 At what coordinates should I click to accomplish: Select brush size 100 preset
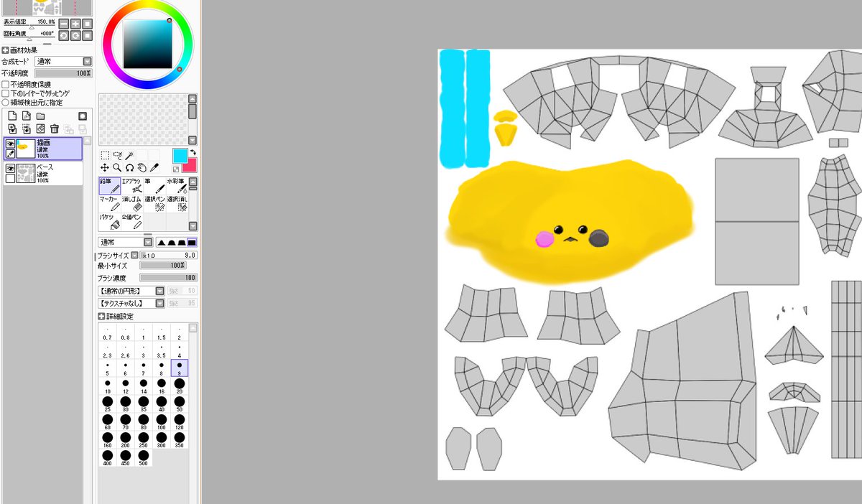[x=161, y=422]
